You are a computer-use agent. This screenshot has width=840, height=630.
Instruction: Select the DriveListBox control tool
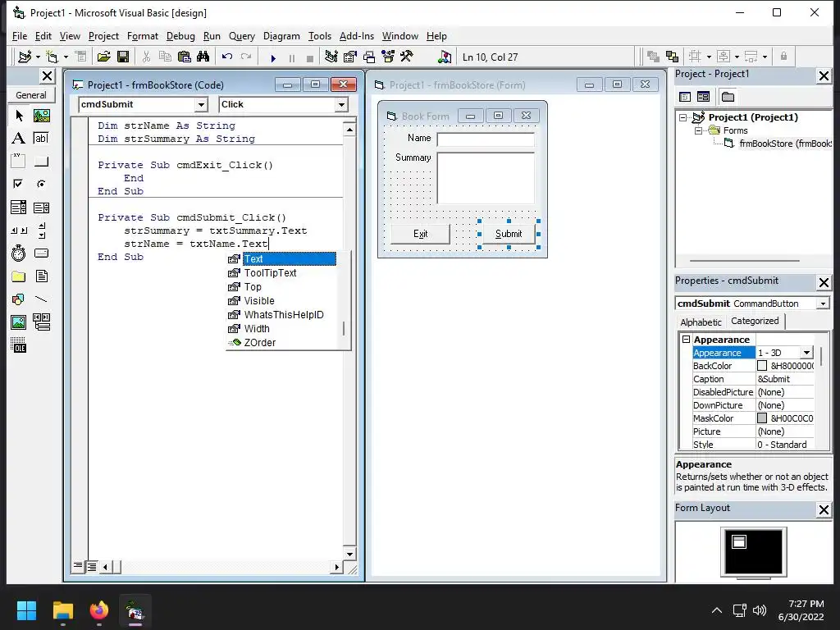(41, 253)
